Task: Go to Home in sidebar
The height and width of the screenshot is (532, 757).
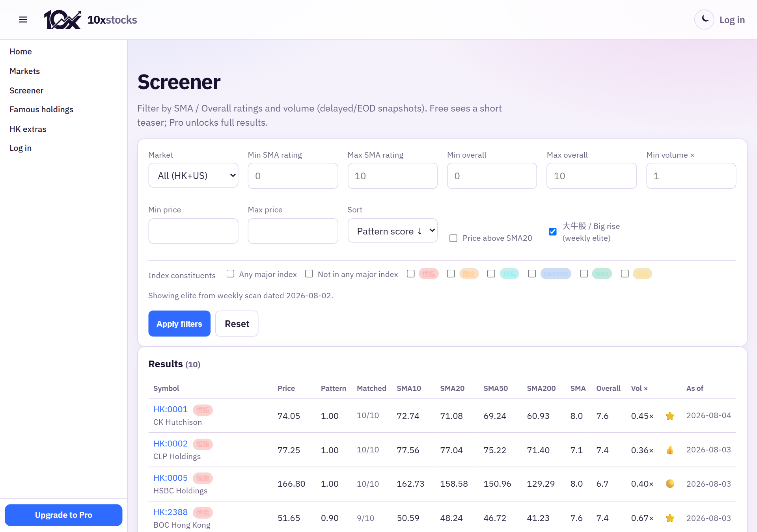Action: click(x=21, y=52)
